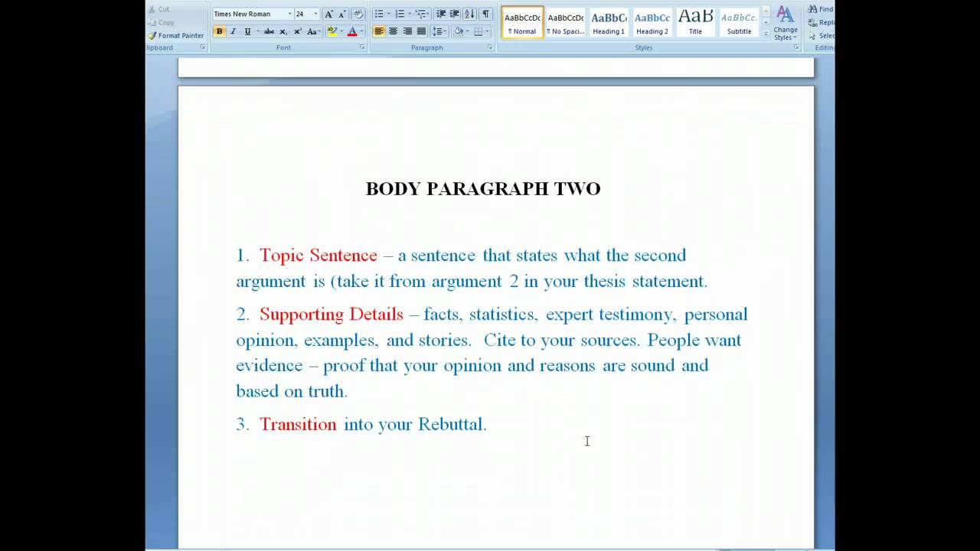The image size is (980, 551).
Task: Activate the Format Painter tool
Action: [x=176, y=35]
